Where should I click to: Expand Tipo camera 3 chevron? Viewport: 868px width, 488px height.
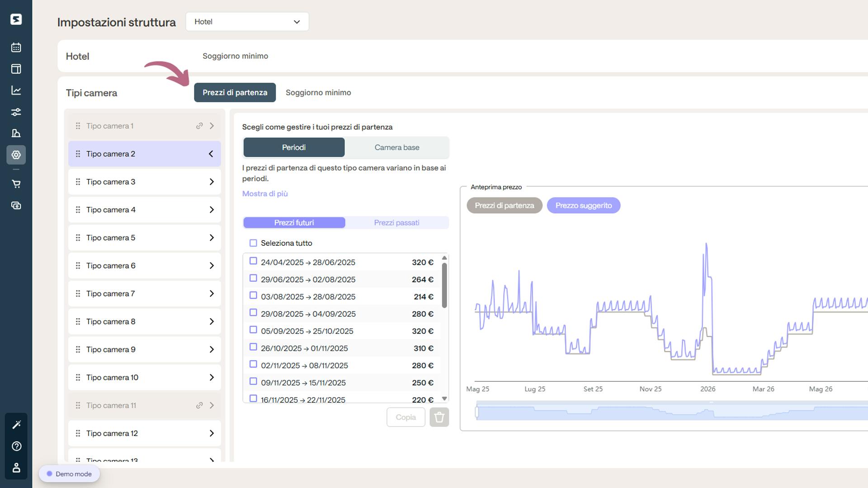click(212, 182)
